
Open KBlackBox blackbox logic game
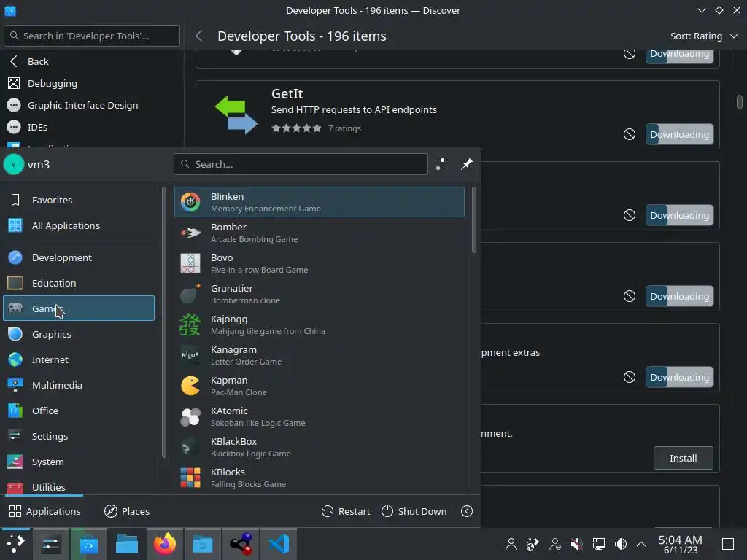(320, 447)
